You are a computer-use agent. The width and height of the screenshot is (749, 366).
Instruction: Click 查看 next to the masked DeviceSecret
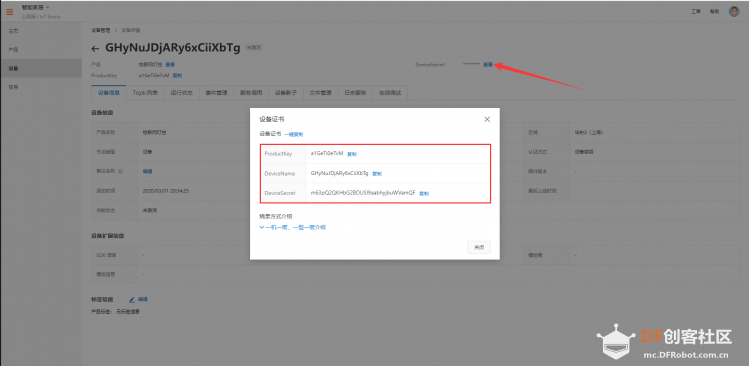tap(488, 65)
